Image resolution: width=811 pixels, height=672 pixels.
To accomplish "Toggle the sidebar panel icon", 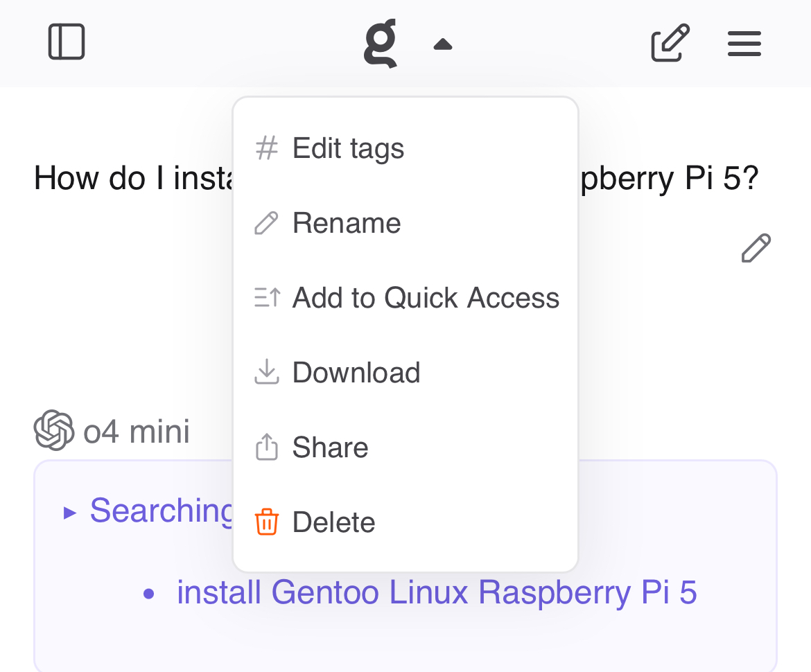I will point(67,42).
